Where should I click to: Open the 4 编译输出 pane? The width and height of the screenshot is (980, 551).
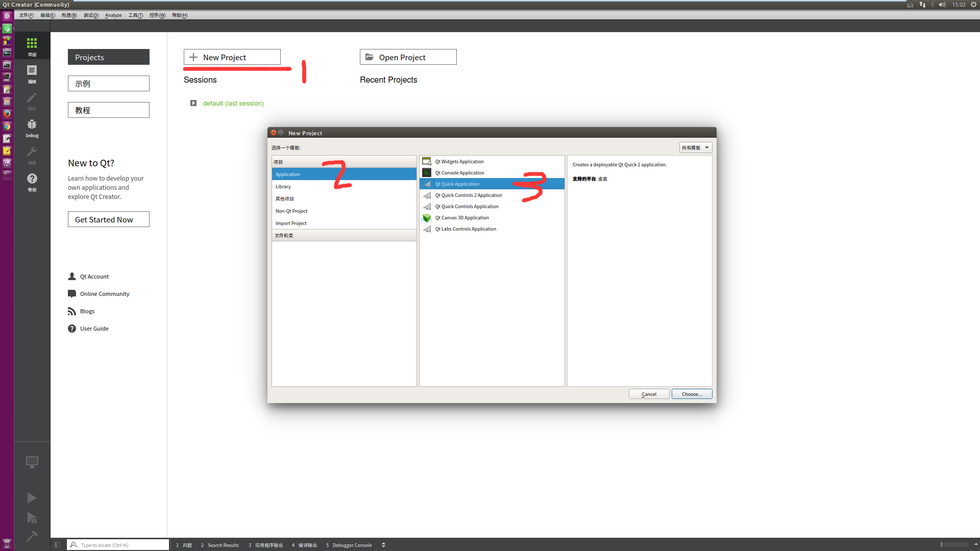click(305, 545)
